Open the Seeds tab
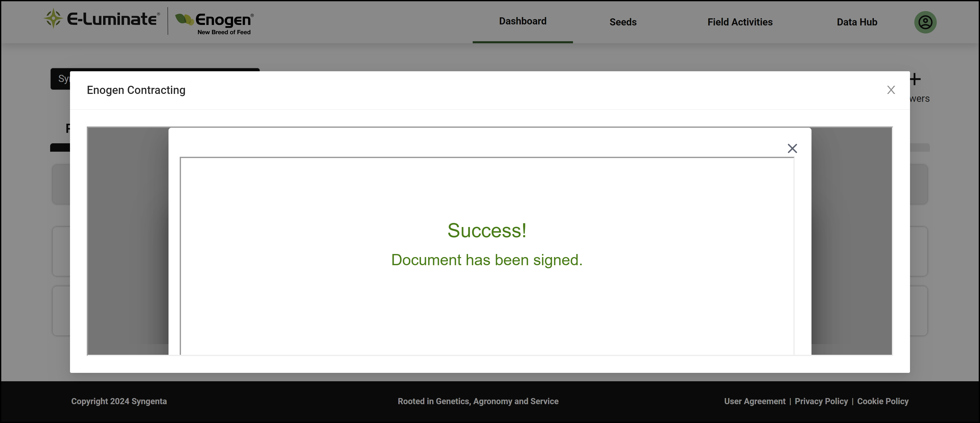Viewport: 980px width, 423px height. point(623,22)
